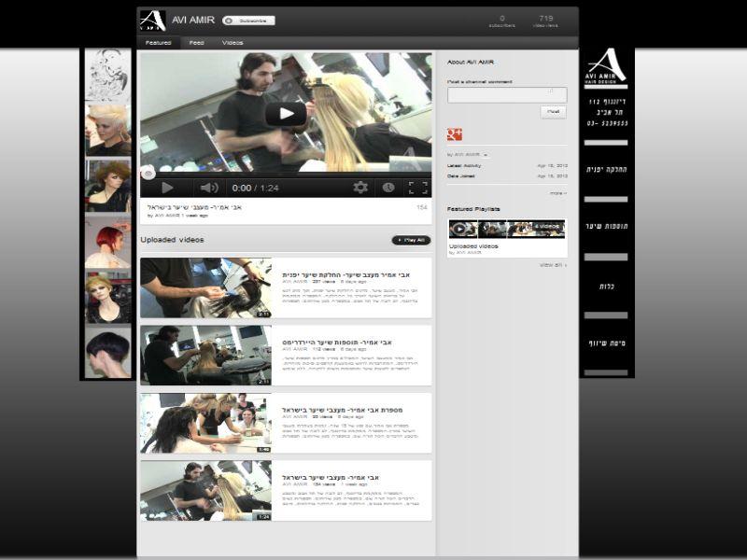747x560 pixels.
Task: Click the 'Featured Playlists' heading
Action: coord(473,208)
